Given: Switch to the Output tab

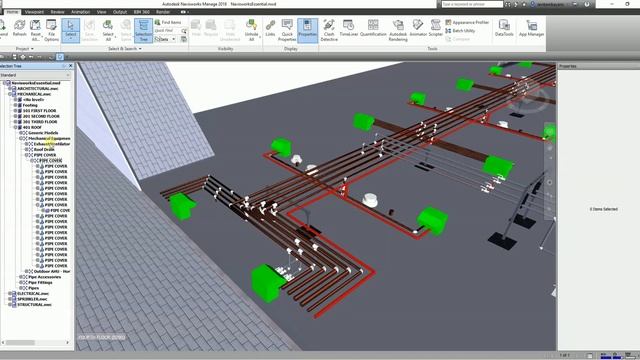Looking at the screenshot, I should (x=120, y=12).
